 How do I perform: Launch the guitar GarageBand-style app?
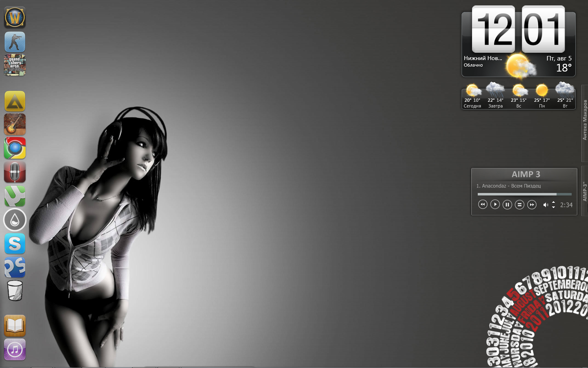(15, 124)
